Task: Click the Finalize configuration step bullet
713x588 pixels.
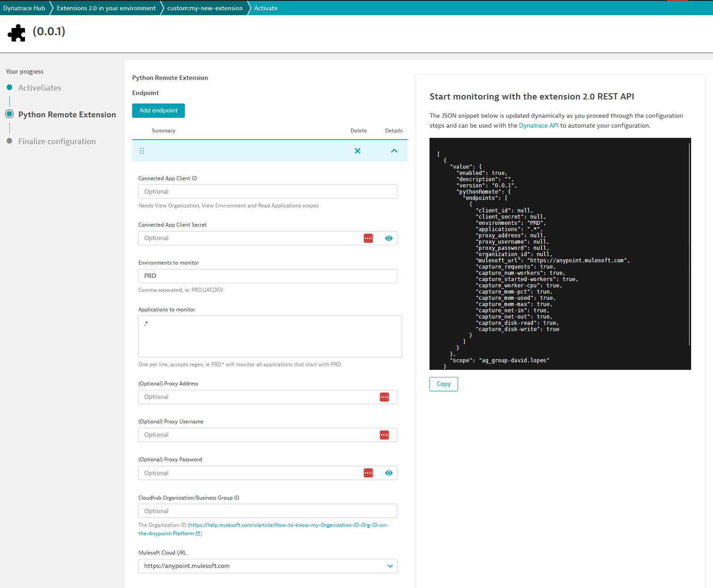Action: coord(9,141)
